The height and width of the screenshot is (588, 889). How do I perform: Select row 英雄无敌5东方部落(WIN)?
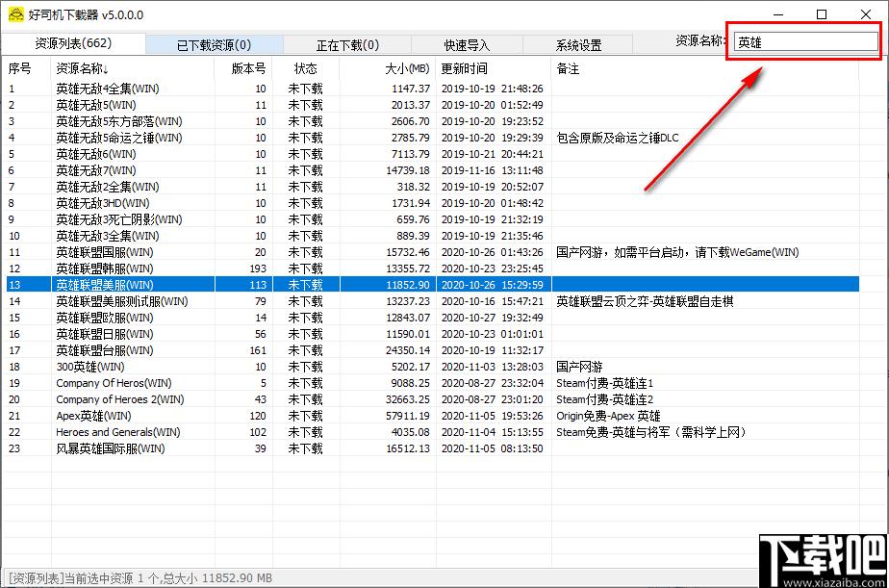point(433,121)
